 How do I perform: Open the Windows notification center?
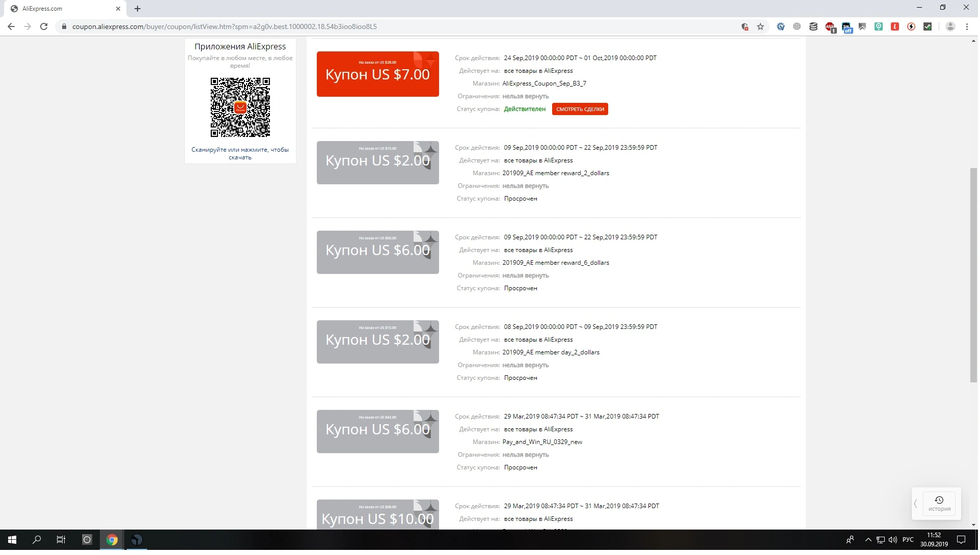[961, 540]
